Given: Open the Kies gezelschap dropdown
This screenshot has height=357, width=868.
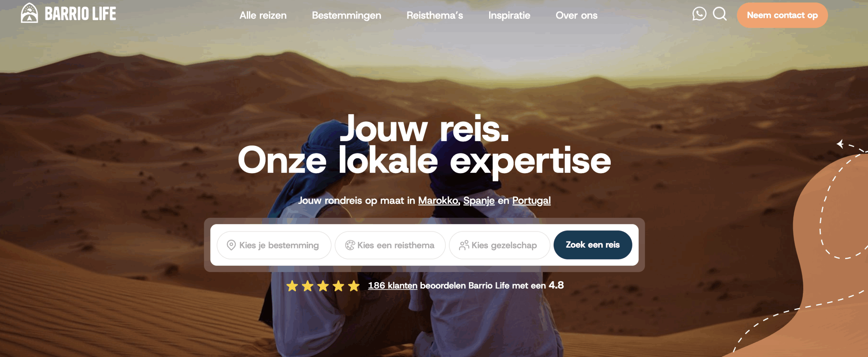Looking at the screenshot, I should coord(499,245).
